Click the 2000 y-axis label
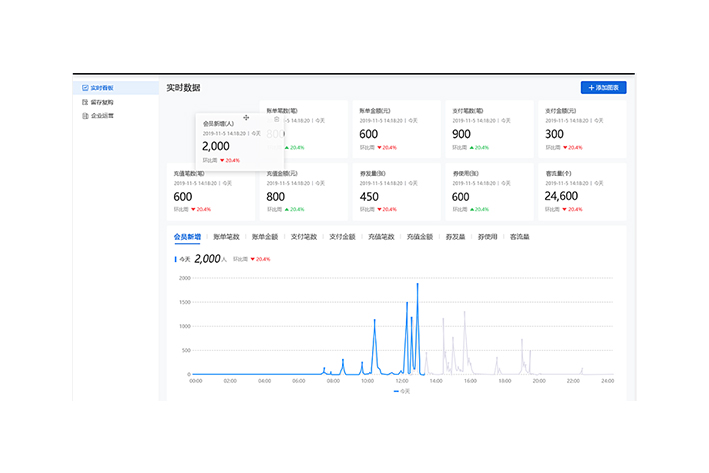709x473 pixels. [x=185, y=278]
